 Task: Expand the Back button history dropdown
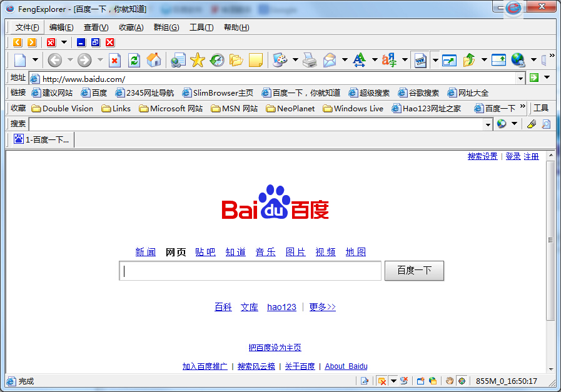point(70,60)
